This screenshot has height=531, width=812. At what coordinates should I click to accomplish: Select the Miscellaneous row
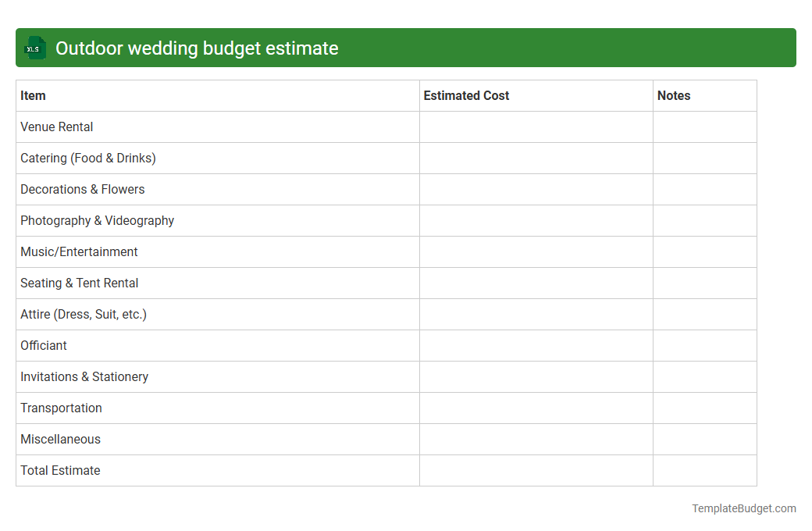60,439
